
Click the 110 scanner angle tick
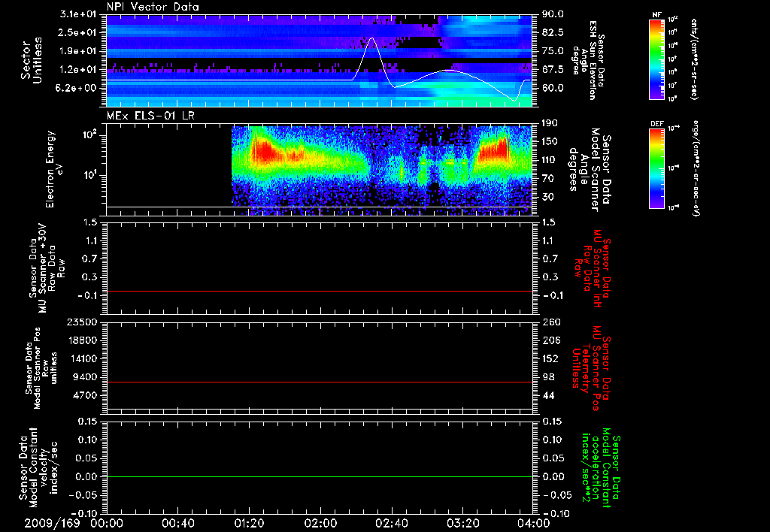[x=550, y=160]
